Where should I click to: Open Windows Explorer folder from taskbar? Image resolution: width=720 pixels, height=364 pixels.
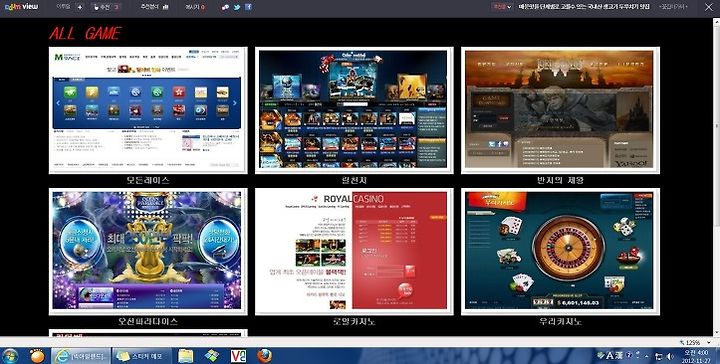pos(186,356)
